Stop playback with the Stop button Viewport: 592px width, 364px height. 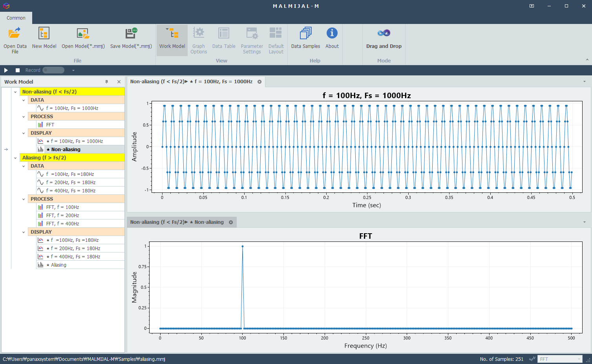pos(18,70)
